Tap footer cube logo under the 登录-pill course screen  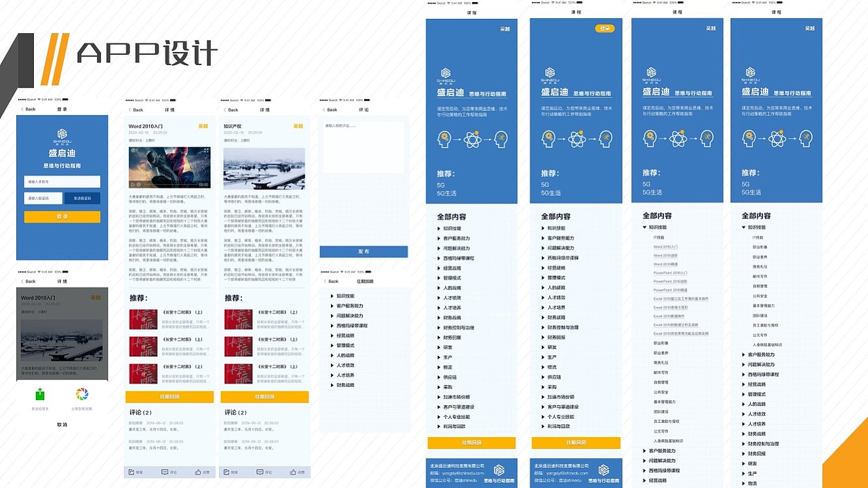[x=603, y=470]
